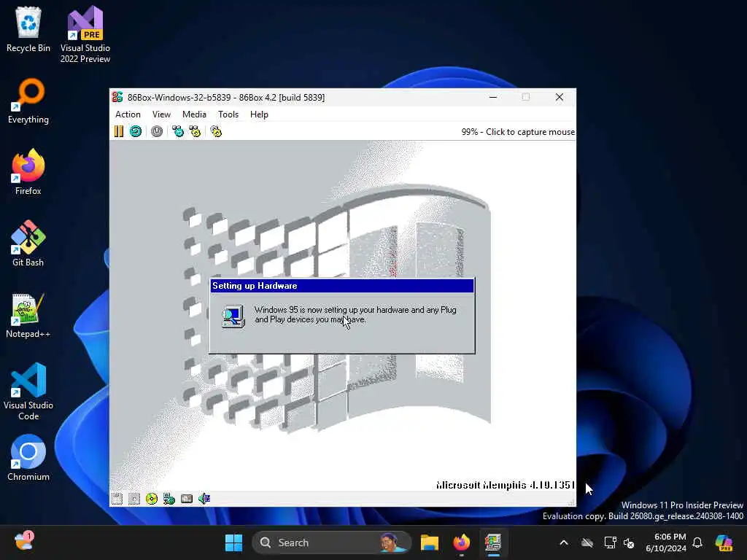Click the 86Box title bar app icon
Viewport: 747px width, 560px height.
(117, 97)
